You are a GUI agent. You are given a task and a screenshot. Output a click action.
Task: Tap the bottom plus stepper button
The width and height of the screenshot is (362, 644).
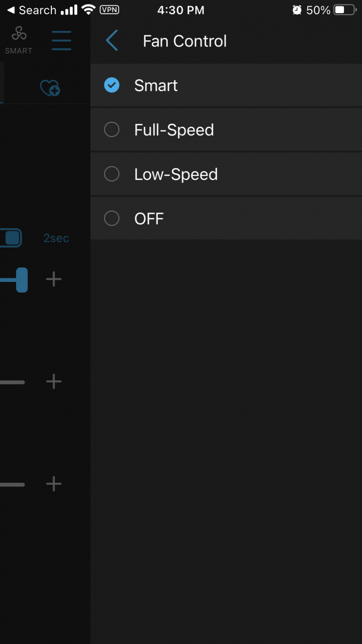tap(54, 484)
